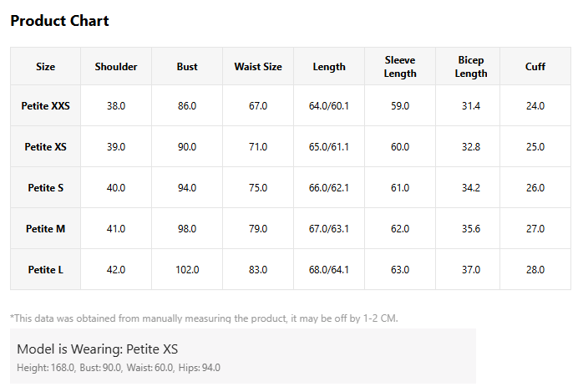Click the Petite M row label
This screenshot has width=588, height=387.
(45, 228)
